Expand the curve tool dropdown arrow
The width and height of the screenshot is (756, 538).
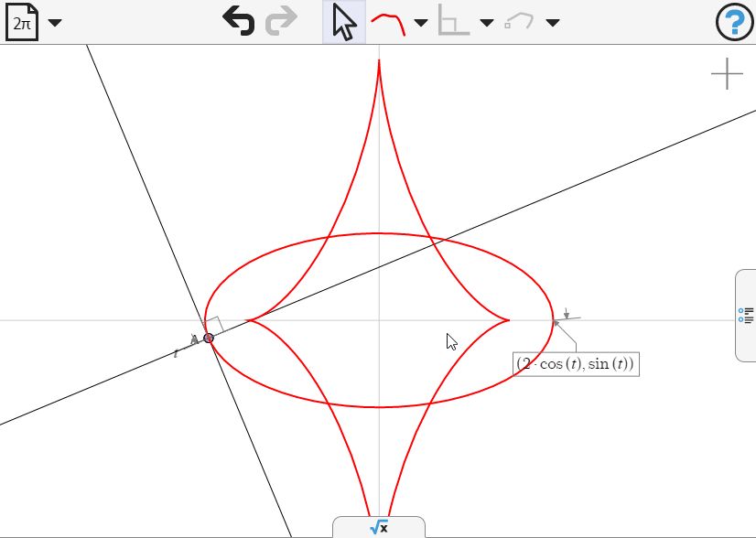pyautogui.click(x=421, y=23)
